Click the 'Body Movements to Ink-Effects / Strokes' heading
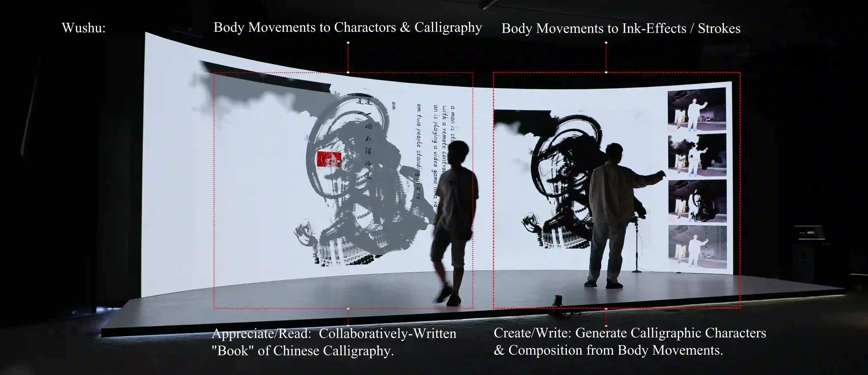The height and width of the screenshot is (375, 868). click(621, 28)
